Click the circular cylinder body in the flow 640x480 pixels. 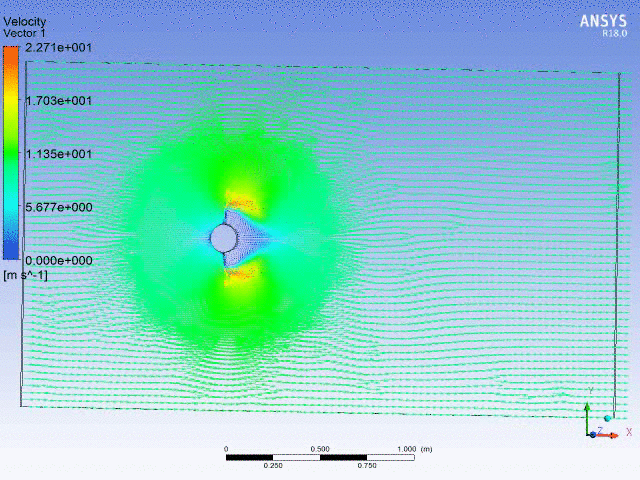[223, 238]
